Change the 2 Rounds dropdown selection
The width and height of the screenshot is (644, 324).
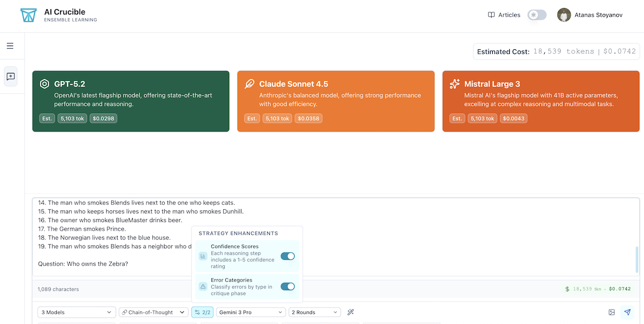(x=314, y=312)
